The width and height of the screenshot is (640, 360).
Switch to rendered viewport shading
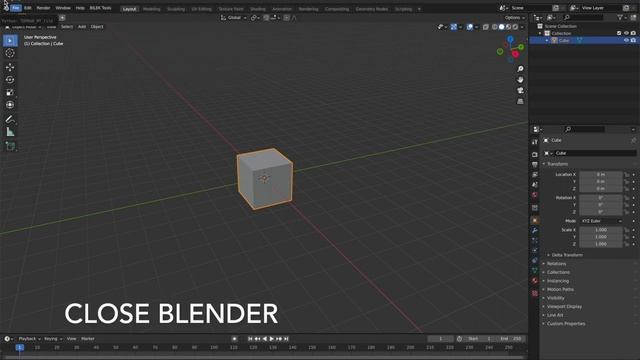click(516, 27)
